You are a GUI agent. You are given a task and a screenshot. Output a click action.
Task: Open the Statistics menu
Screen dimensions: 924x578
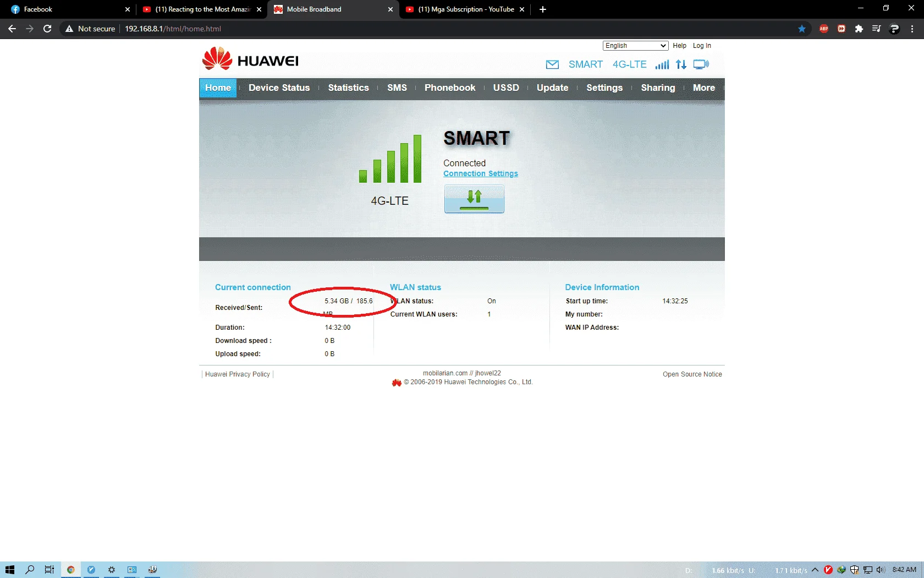coord(349,88)
